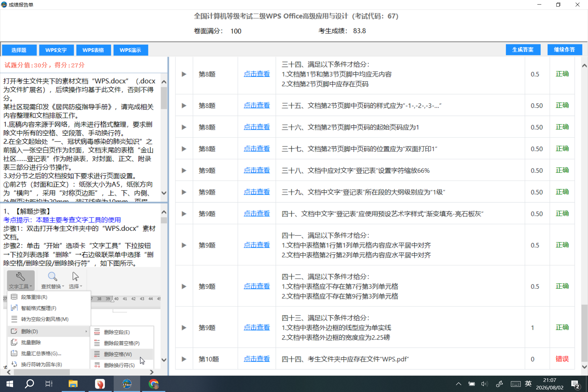This screenshot has height=392, width=588.
Task: Open 点击查看 link for item 四十二
Action: tap(257, 286)
